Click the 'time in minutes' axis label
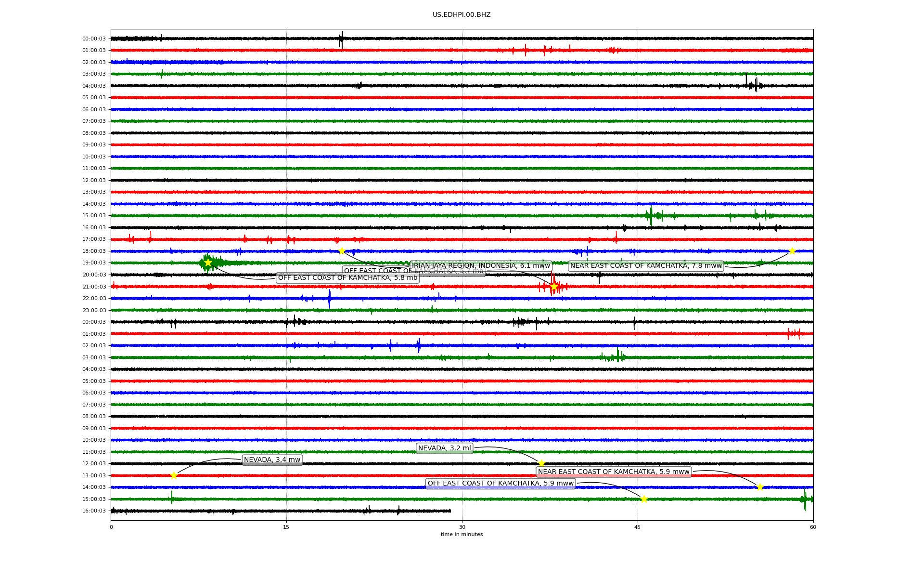This screenshot has height=578, width=924. 462,534
